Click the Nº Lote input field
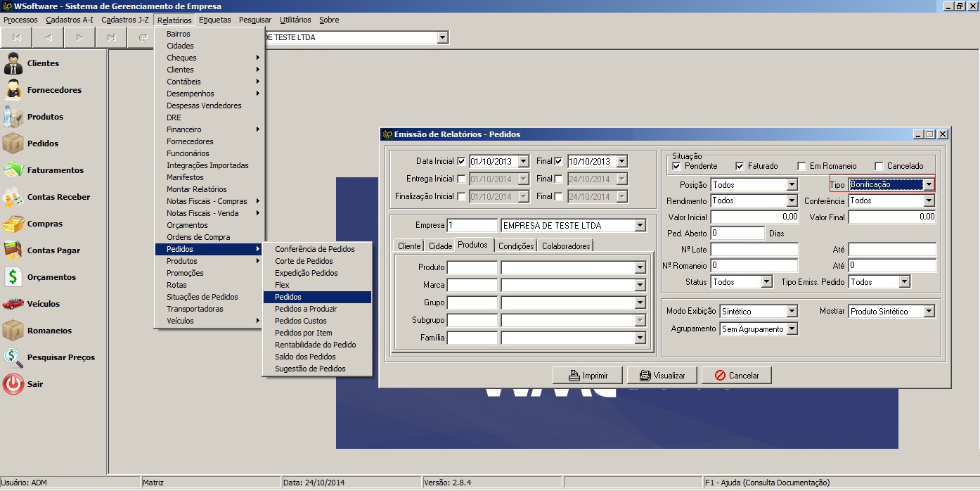The image size is (980, 491). 754,250
